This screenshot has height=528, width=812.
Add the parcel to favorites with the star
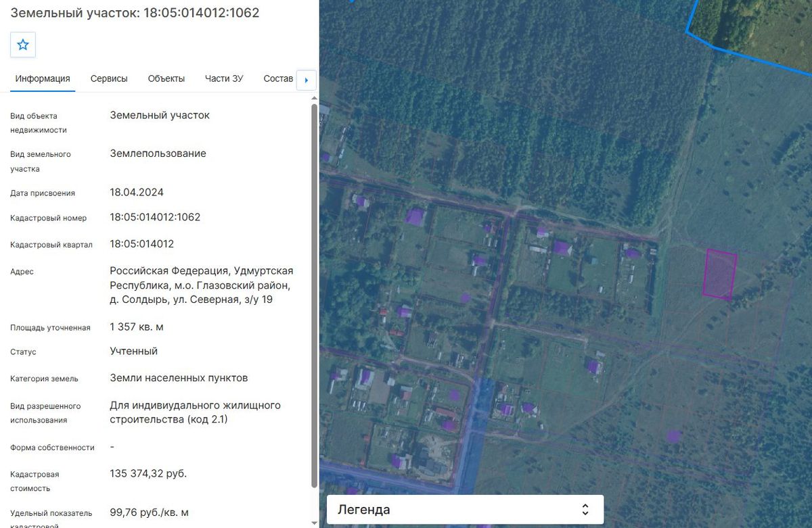click(x=23, y=45)
